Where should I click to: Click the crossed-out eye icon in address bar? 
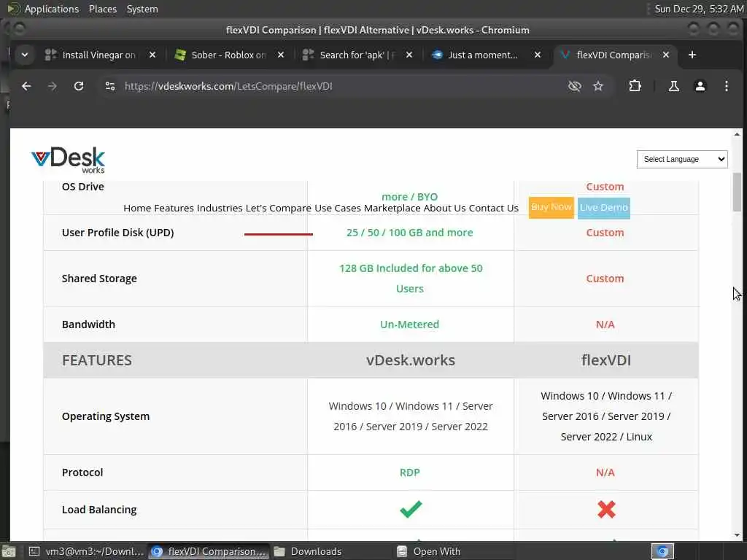575,86
